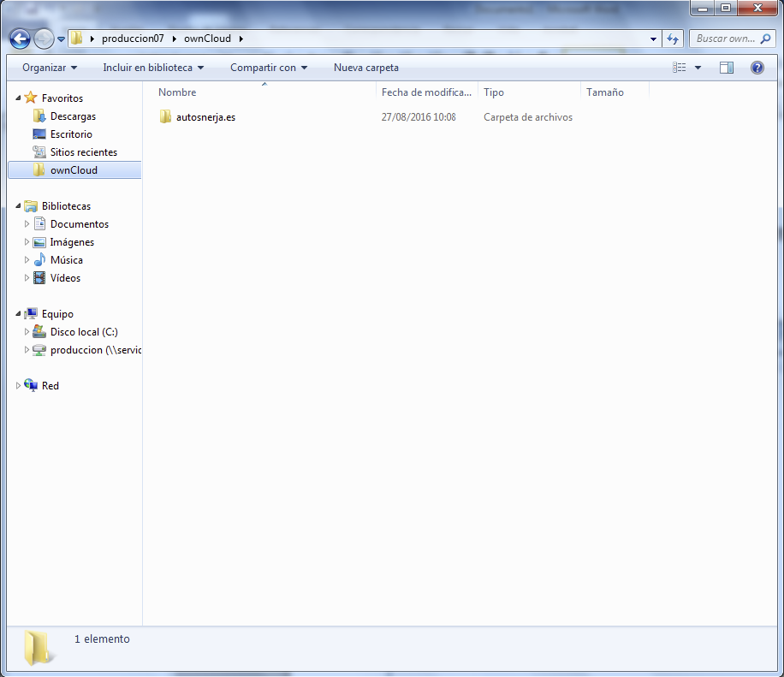Click the Nueva carpeta button
The height and width of the screenshot is (677, 784).
click(x=365, y=68)
